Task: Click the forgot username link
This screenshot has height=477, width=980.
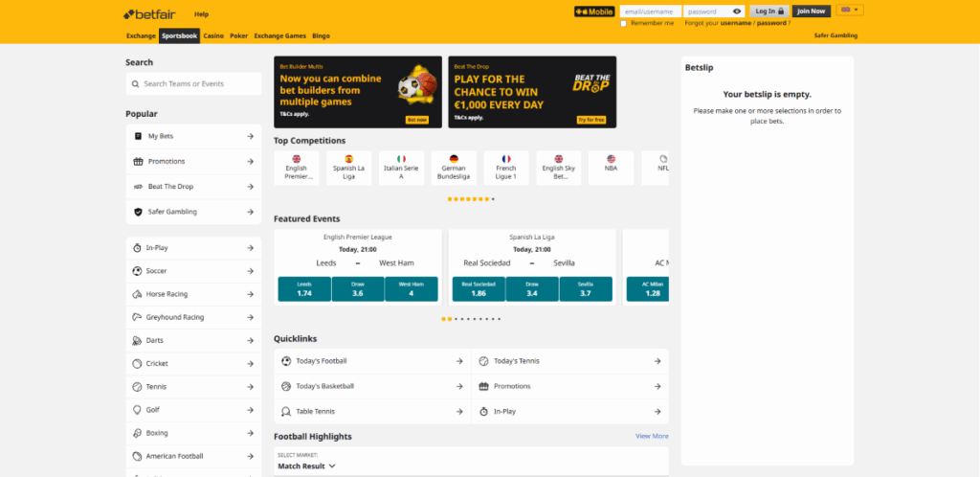Action: click(x=735, y=23)
